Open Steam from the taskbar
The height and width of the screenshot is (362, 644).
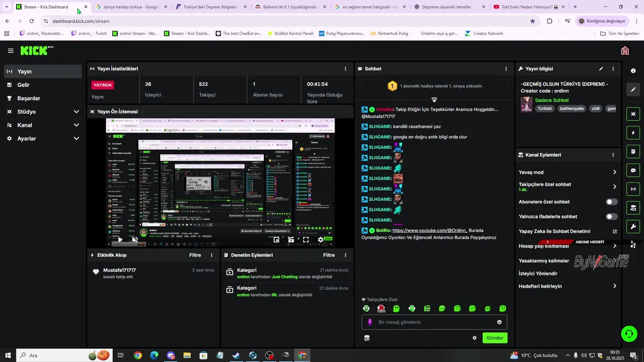(236, 355)
